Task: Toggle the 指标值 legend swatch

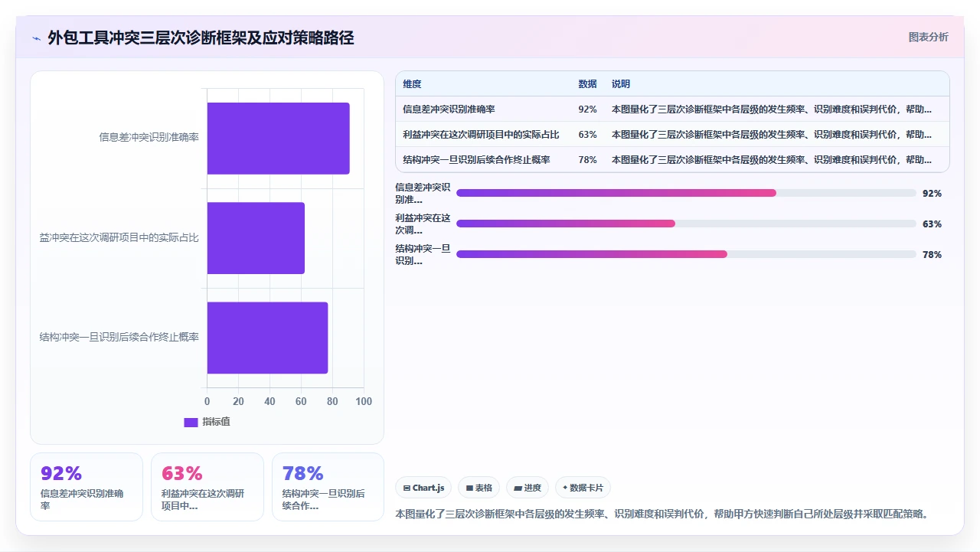Action: coord(191,422)
